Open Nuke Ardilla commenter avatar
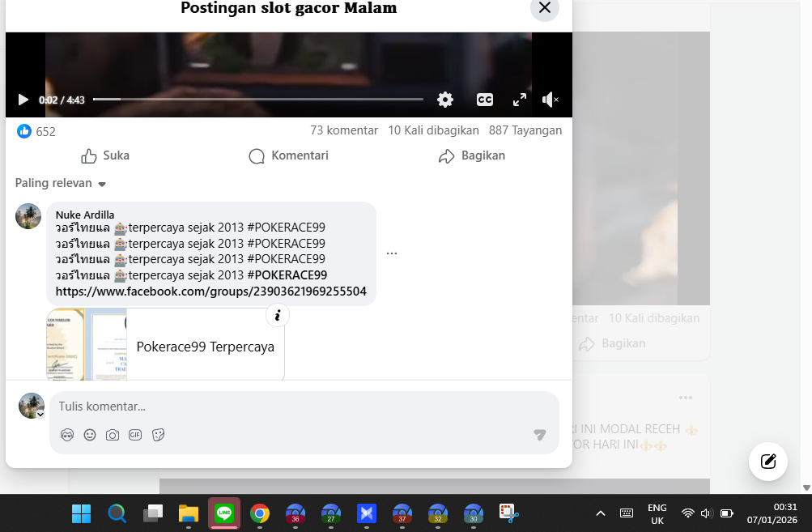812x532 pixels. (x=28, y=216)
